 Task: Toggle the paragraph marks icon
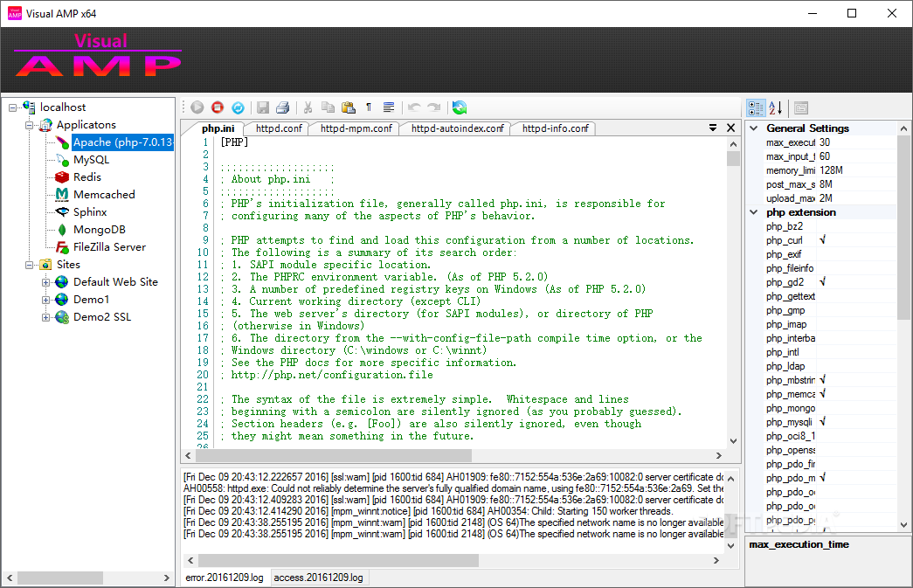coord(369,107)
